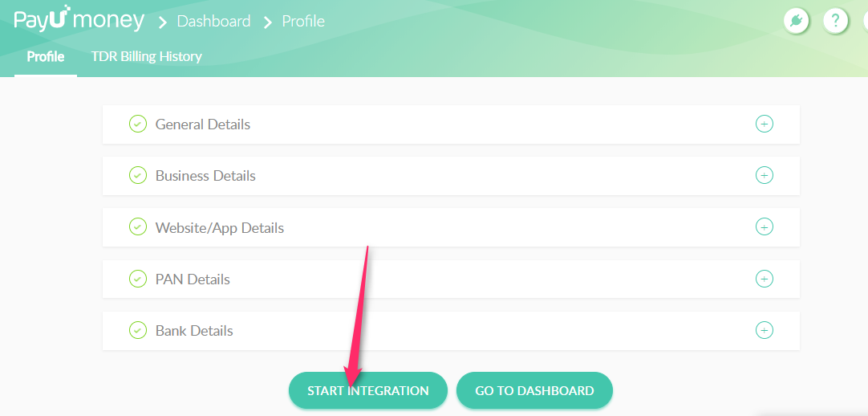Open help via the question mark icon
868x416 pixels.
pyautogui.click(x=835, y=21)
